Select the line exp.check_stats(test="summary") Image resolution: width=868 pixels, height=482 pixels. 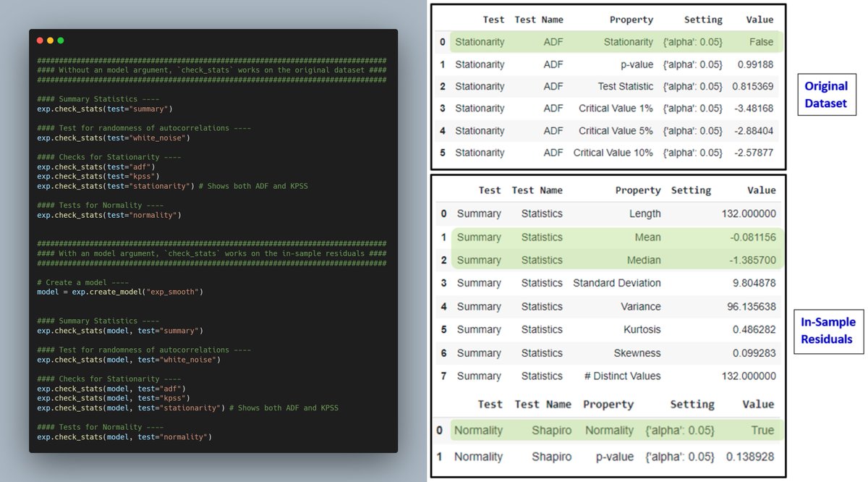(105, 109)
